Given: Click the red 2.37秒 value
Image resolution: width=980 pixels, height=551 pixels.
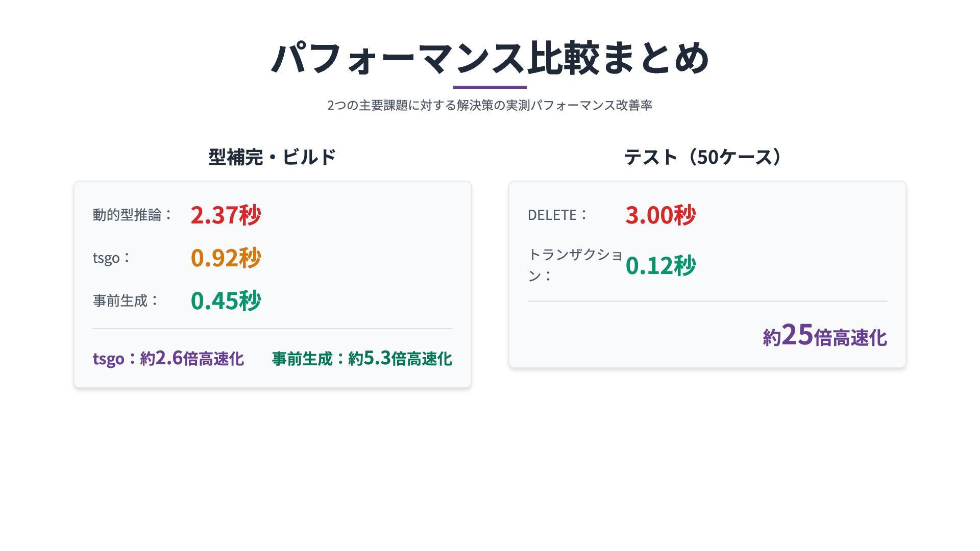Looking at the screenshot, I should (226, 215).
